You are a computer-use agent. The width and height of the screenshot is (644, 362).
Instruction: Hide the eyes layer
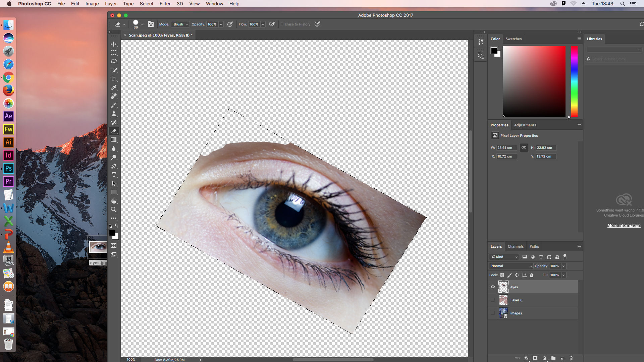point(493,287)
